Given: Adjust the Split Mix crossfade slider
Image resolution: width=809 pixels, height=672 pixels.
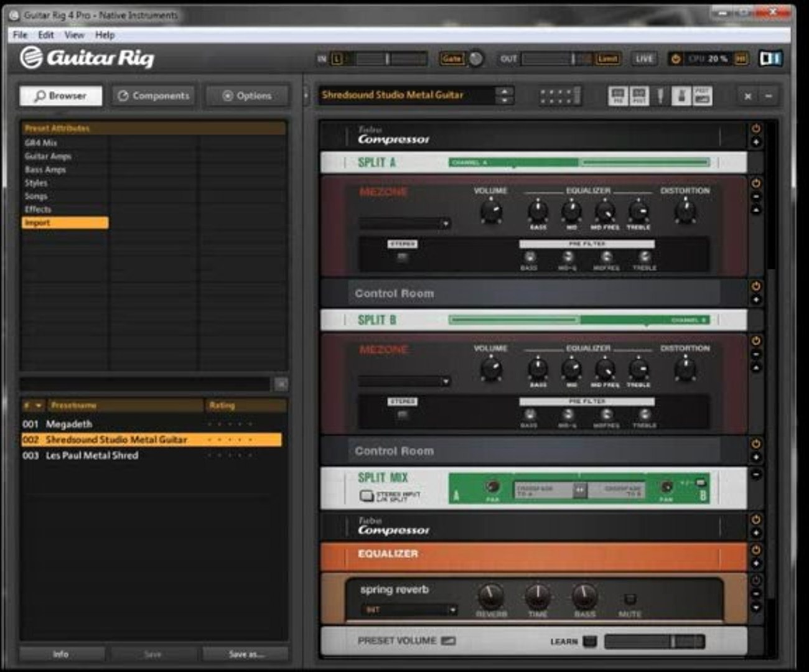Looking at the screenshot, I should [x=579, y=490].
